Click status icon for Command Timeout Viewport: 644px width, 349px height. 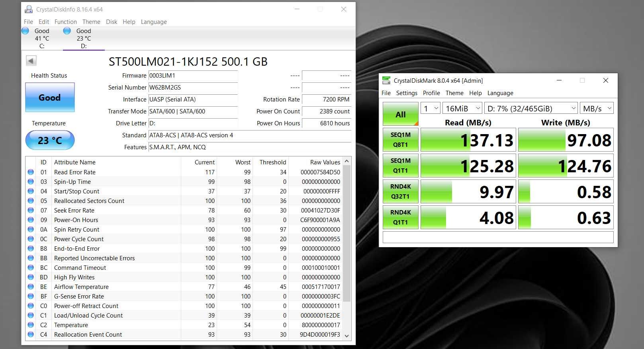point(31,267)
